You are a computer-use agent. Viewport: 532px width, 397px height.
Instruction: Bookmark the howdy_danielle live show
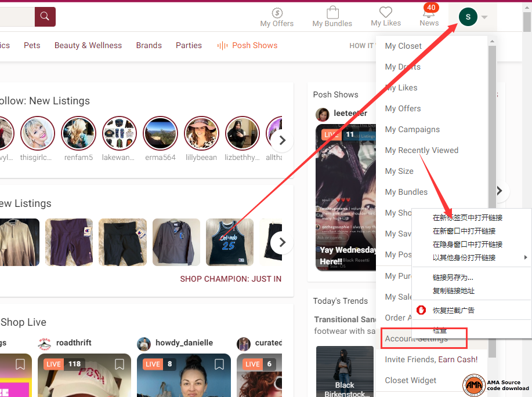[x=219, y=364]
